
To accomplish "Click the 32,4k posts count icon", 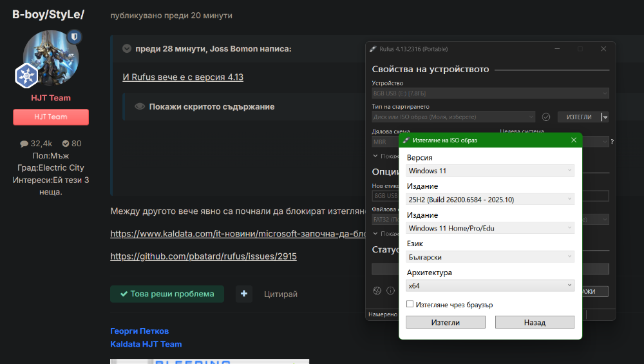I will click(24, 144).
